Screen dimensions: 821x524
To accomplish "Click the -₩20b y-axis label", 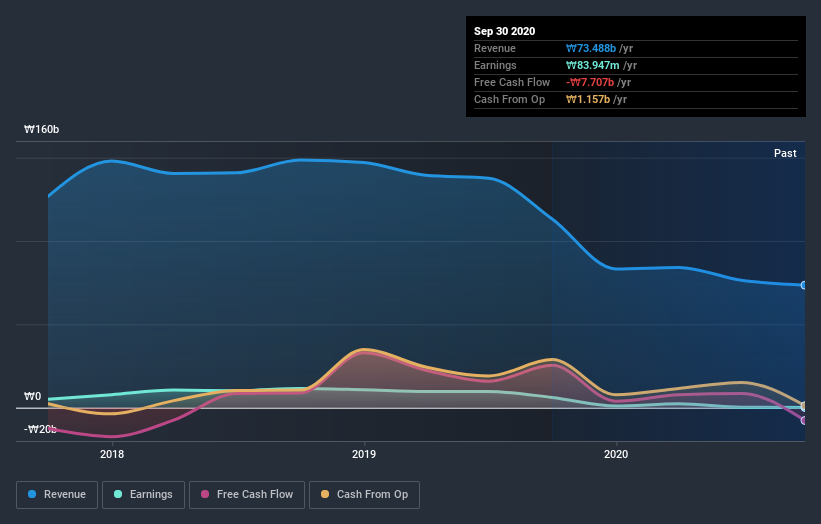I will coord(40,429).
